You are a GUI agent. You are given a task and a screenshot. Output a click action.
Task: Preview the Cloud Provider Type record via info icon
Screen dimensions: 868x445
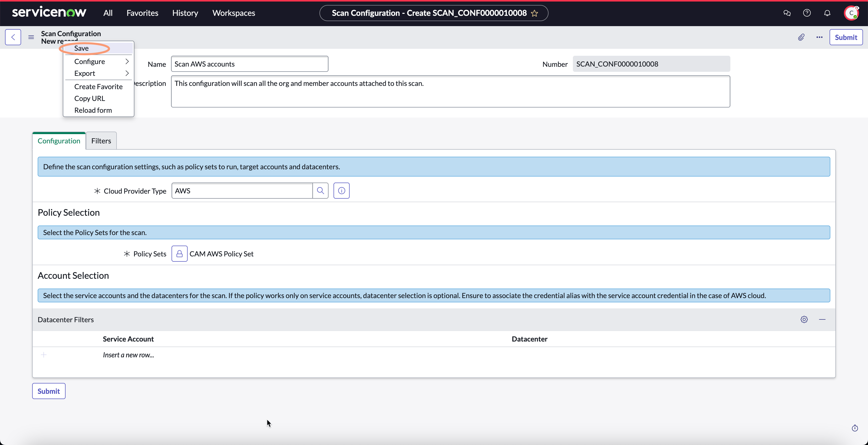[x=341, y=191]
